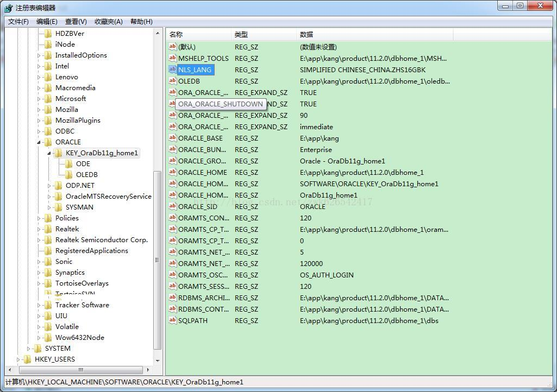This screenshot has width=557, height=392.
Task: Click the ODBC folder icon
Action: [48, 131]
